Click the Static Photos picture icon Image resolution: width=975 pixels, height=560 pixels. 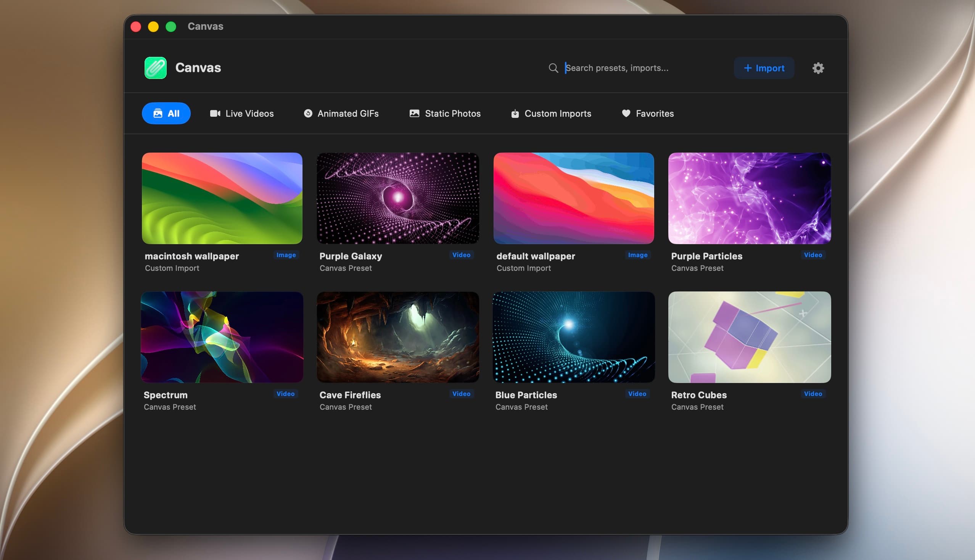click(414, 113)
